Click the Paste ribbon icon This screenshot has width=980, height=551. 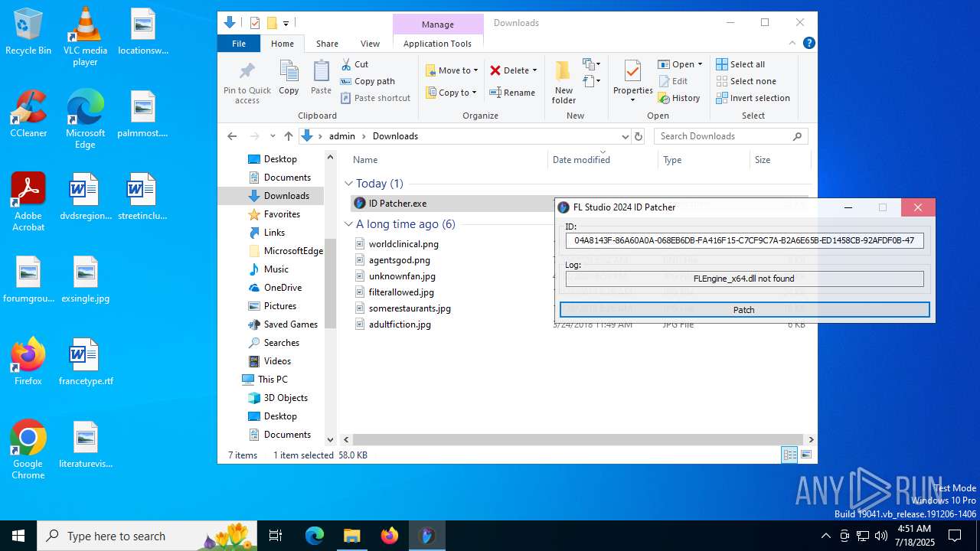(x=321, y=72)
